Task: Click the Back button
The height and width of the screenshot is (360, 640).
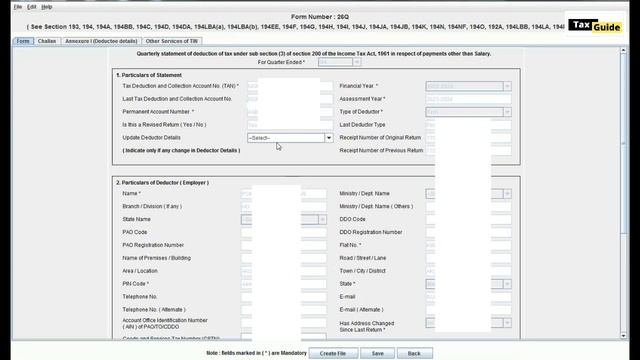Action: pyautogui.click(x=414, y=353)
